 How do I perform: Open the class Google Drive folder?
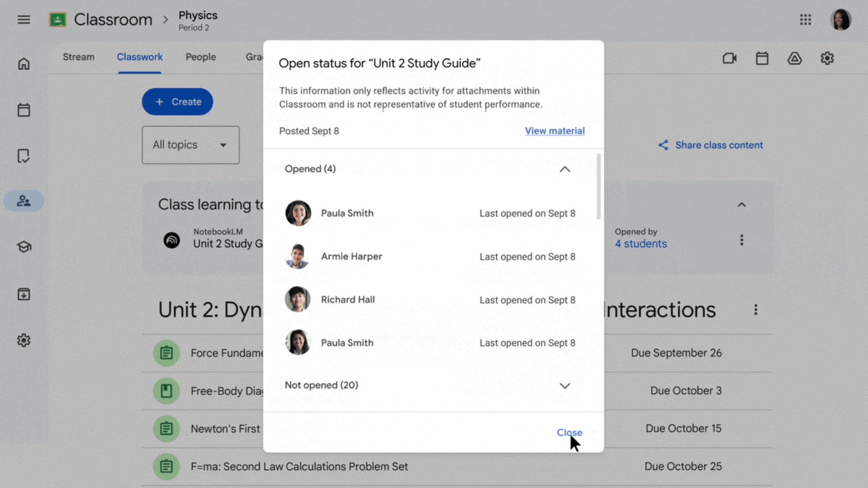794,58
